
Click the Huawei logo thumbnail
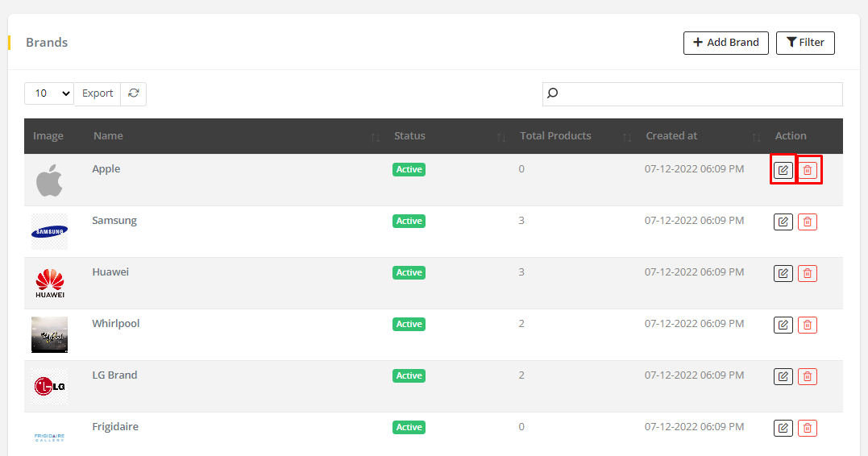49,283
